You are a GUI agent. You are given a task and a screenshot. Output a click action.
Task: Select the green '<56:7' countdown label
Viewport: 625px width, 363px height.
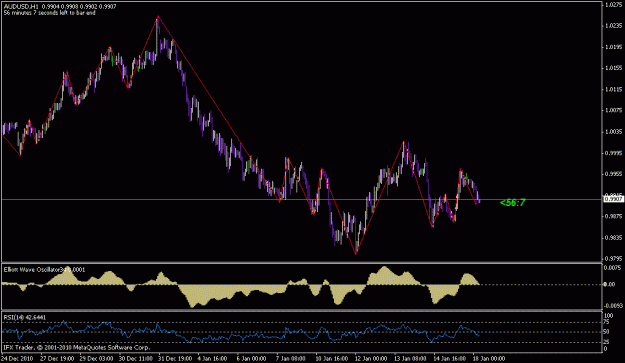click(x=513, y=203)
